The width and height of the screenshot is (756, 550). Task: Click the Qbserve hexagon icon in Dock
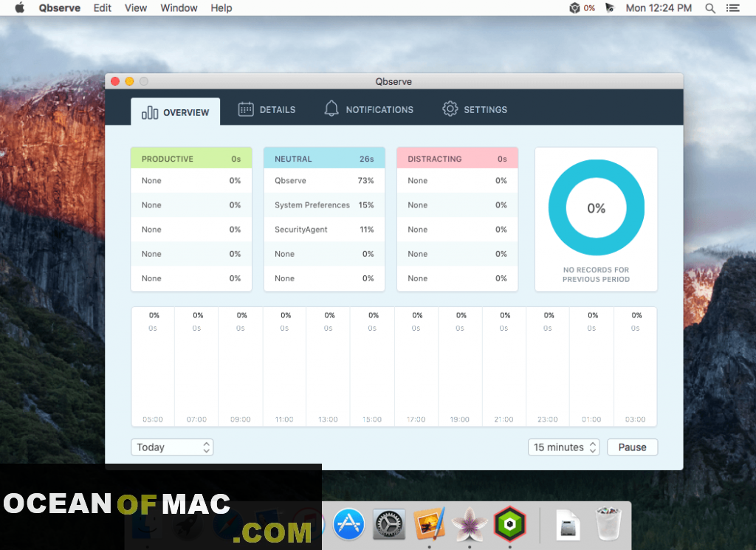[x=509, y=524]
